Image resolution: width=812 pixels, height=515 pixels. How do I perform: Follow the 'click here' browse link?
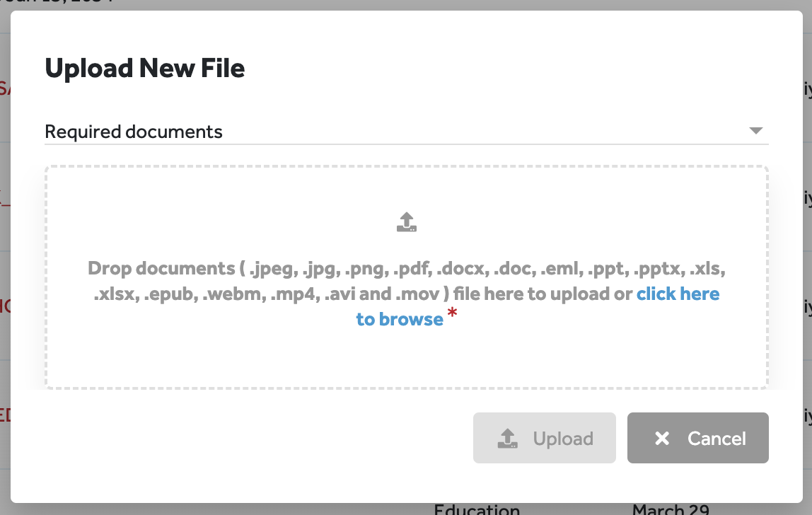(x=678, y=294)
